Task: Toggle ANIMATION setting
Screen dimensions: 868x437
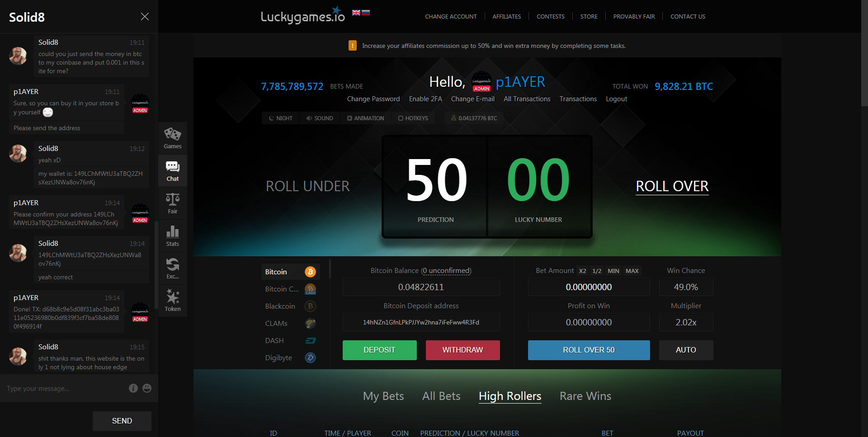Action: [366, 118]
